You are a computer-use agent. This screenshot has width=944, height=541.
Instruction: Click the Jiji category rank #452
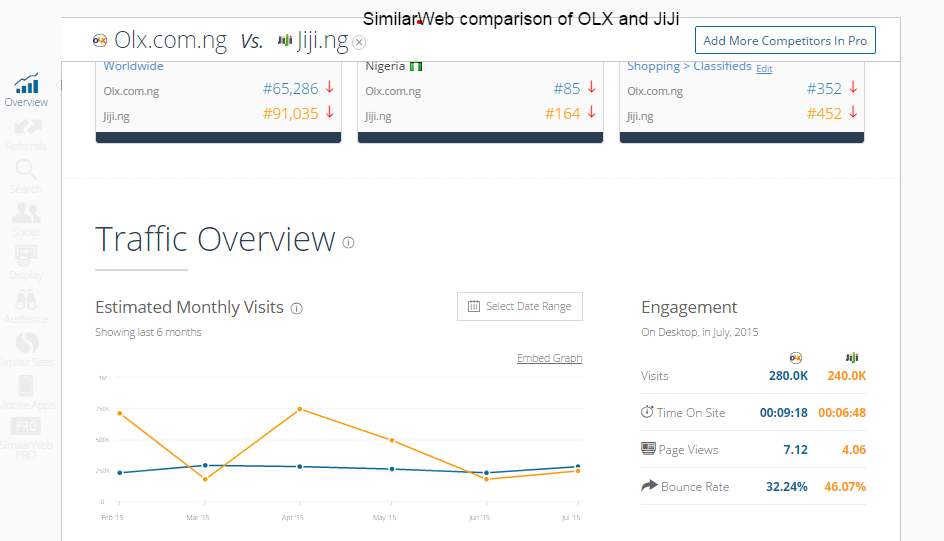[x=824, y=114]
